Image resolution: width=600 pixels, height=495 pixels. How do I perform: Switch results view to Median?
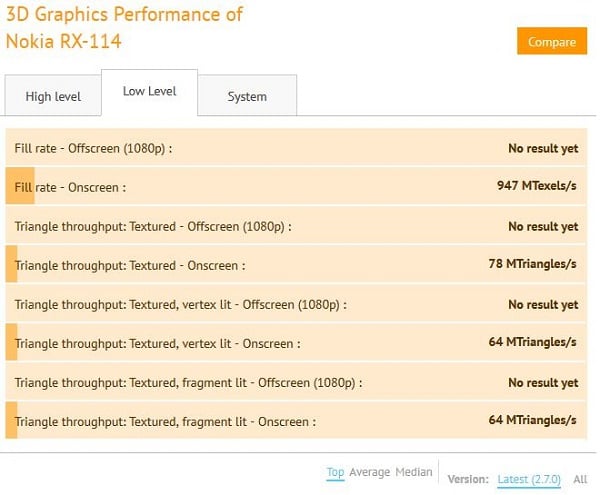pos(414,472)
